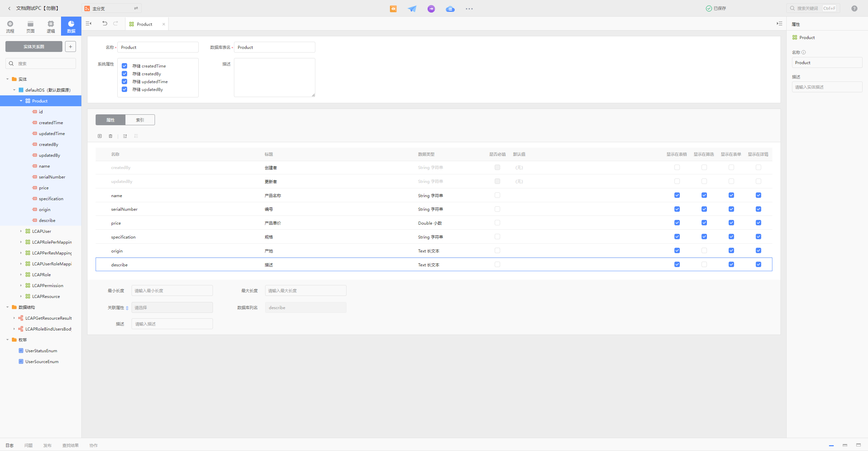Click the undo arrow
The height and width of the screenshot is (451, 868).
click(105, 23)
